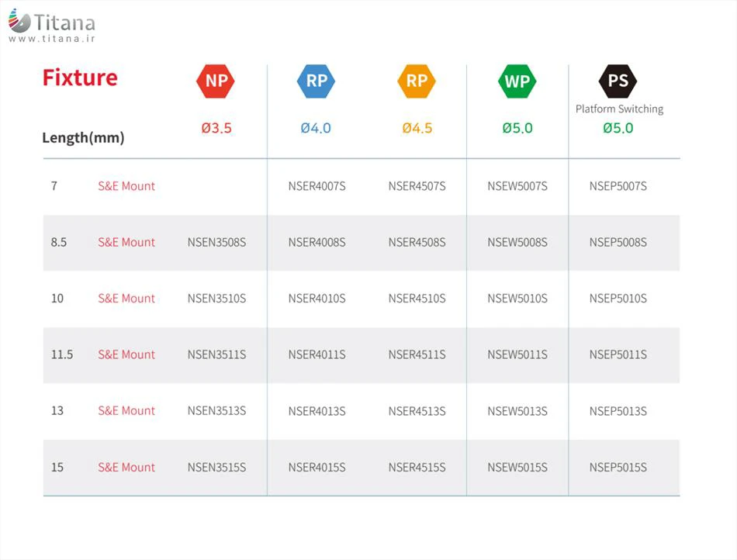Click the black PS hexagon icon
This screenshot has height=560, width=737.
pyautogui.click(x=618, y=81)
